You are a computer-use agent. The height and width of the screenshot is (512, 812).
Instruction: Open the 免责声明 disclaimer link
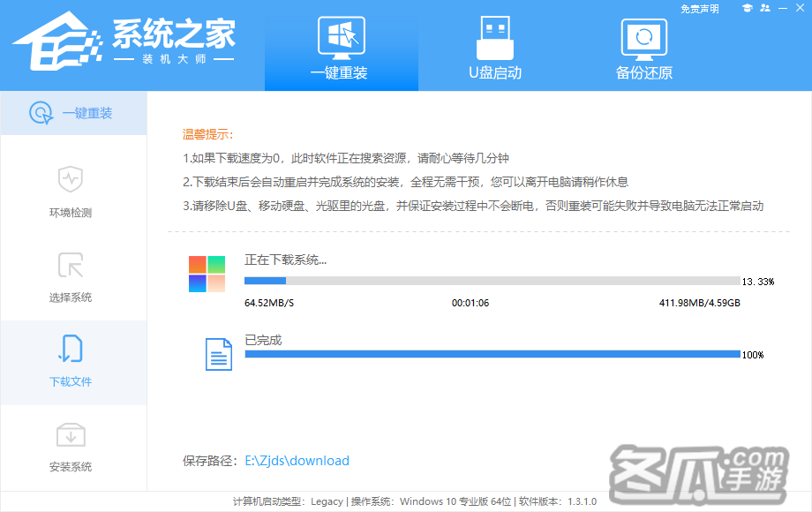[x=699, y=9]
